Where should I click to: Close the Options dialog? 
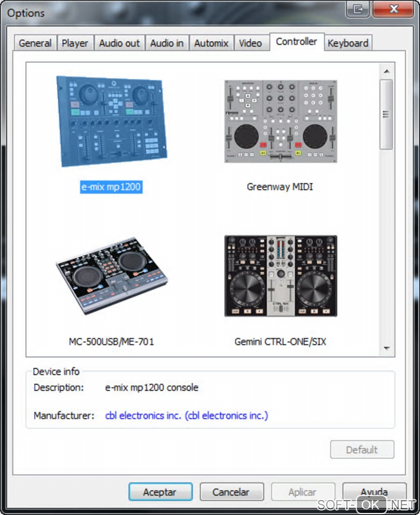393,9
